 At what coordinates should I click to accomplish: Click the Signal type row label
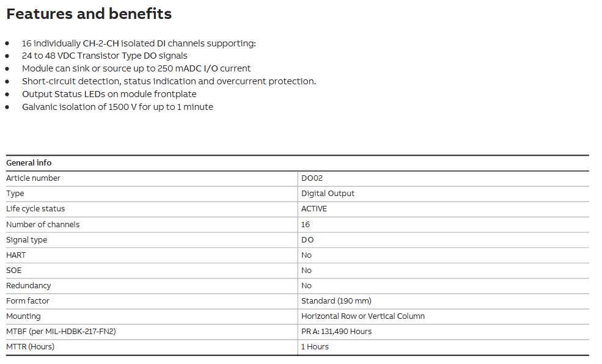[26, 240]
